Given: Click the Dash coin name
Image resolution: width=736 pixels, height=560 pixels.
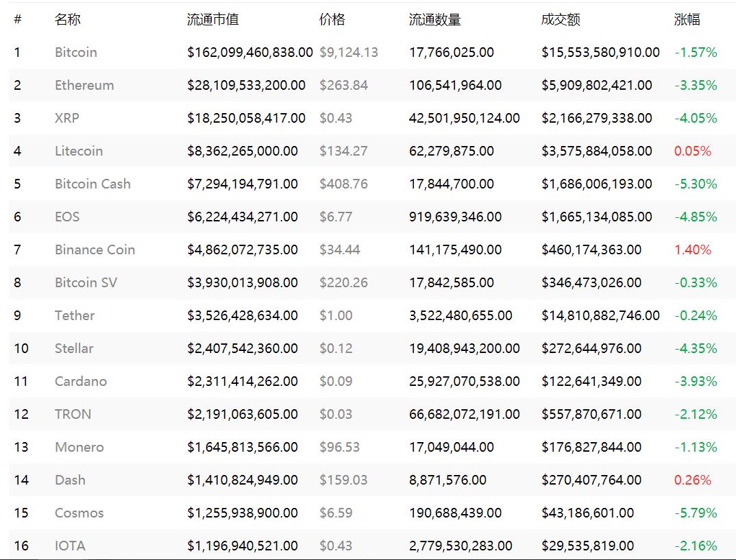Looking at the screenshot, I should pos(70,480).
